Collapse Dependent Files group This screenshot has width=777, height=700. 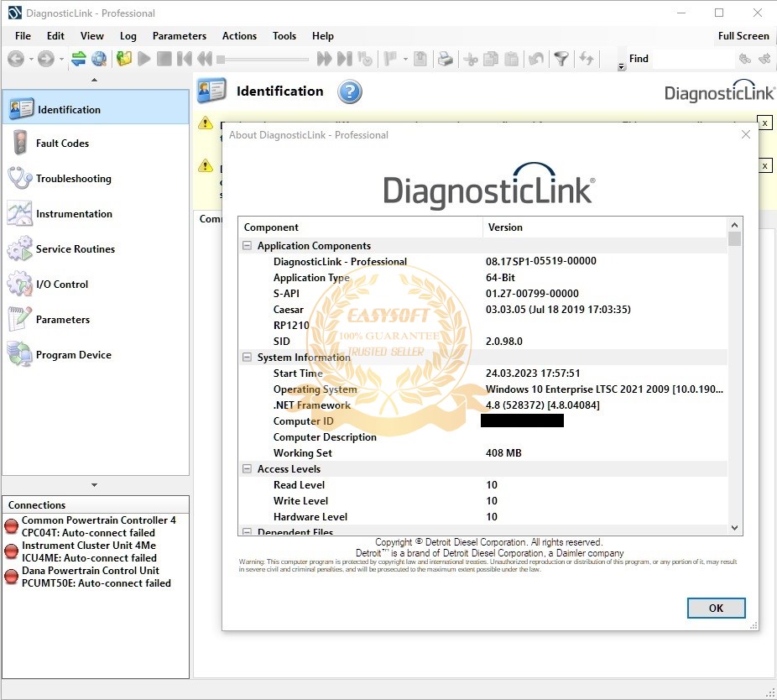coord(247,531)
